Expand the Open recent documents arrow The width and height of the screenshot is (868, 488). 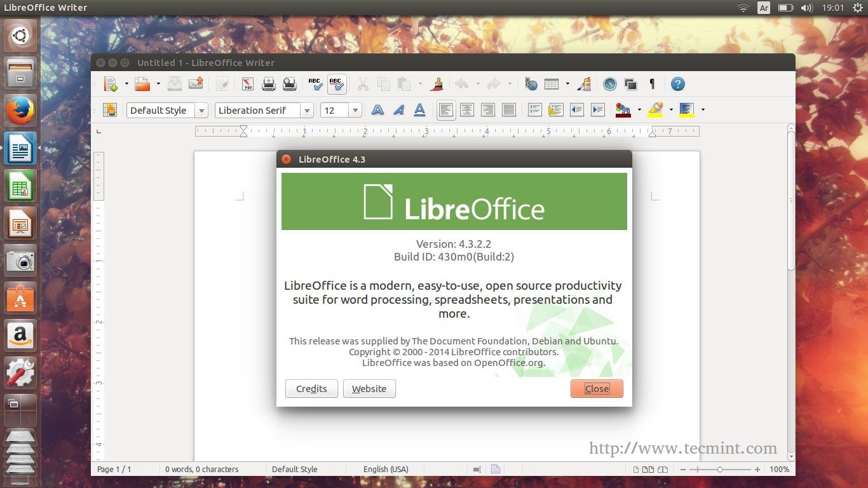158,84
